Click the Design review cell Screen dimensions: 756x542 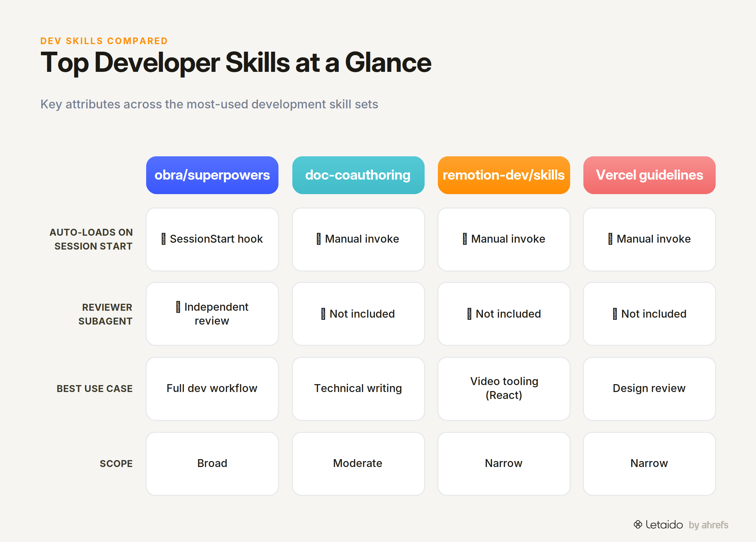pyautogui.click(x=649, y=389)
